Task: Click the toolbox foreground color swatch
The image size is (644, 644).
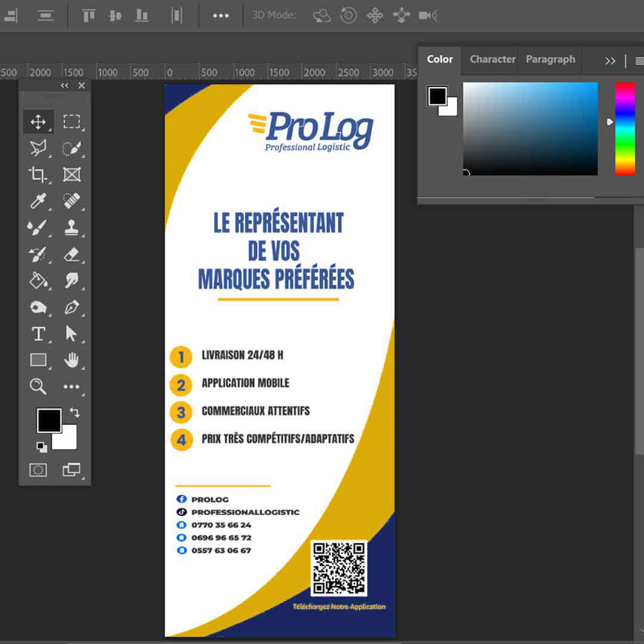Action: click(49, 420)
